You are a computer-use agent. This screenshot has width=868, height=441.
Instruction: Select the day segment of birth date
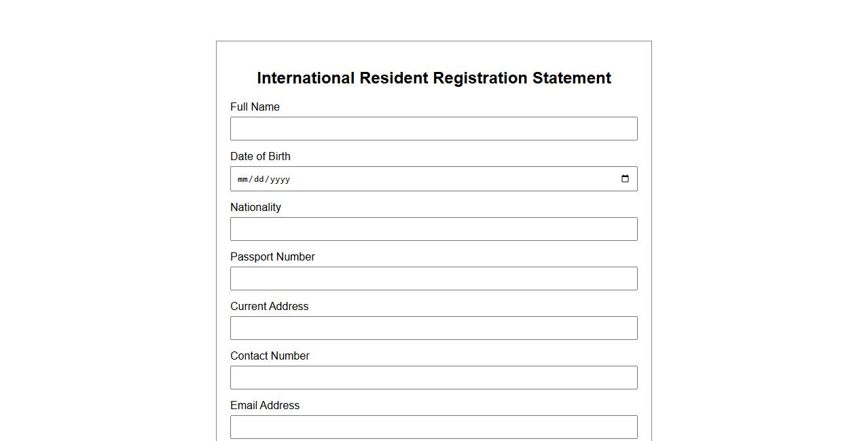coord(259,180)
